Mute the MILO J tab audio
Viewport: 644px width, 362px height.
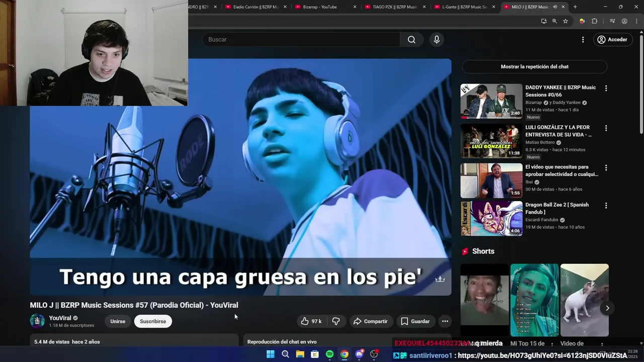tap(555, 7)
